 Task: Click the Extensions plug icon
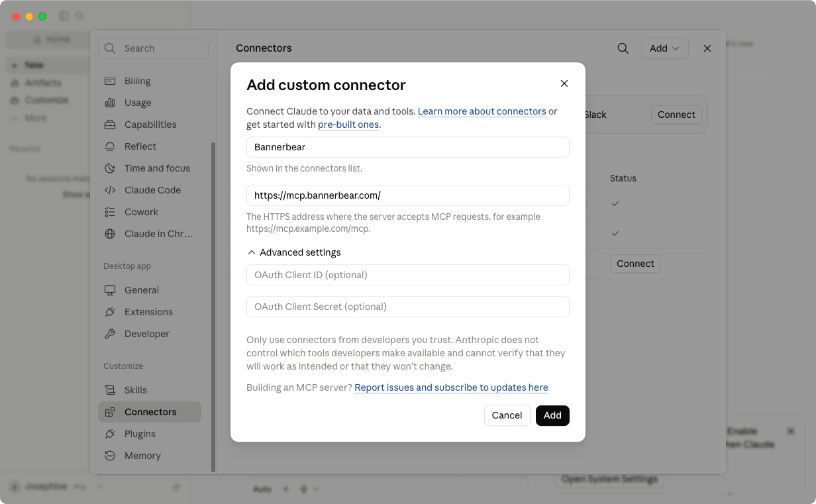110,312
